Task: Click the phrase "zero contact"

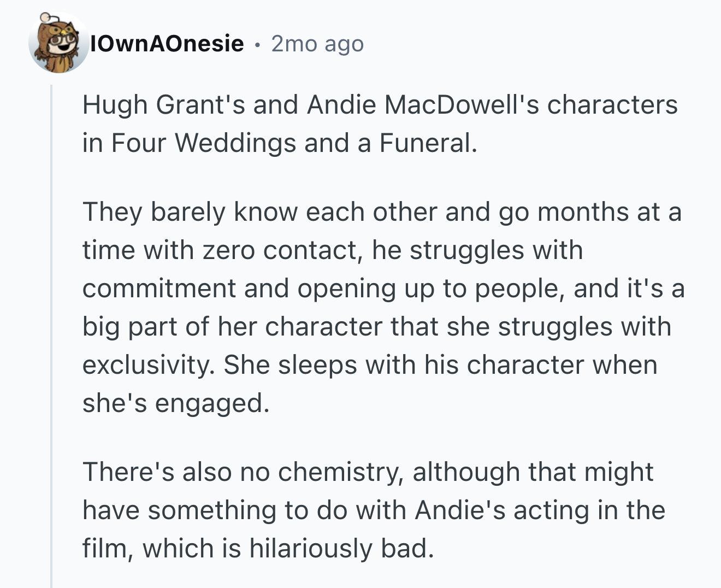Action: click(x=281, y=250)
